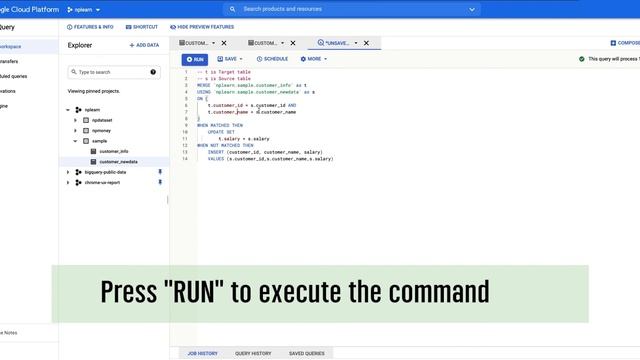Open the QUERY HISTORY tab
This screenshot has width=640, height=360.
pos(253,353)
